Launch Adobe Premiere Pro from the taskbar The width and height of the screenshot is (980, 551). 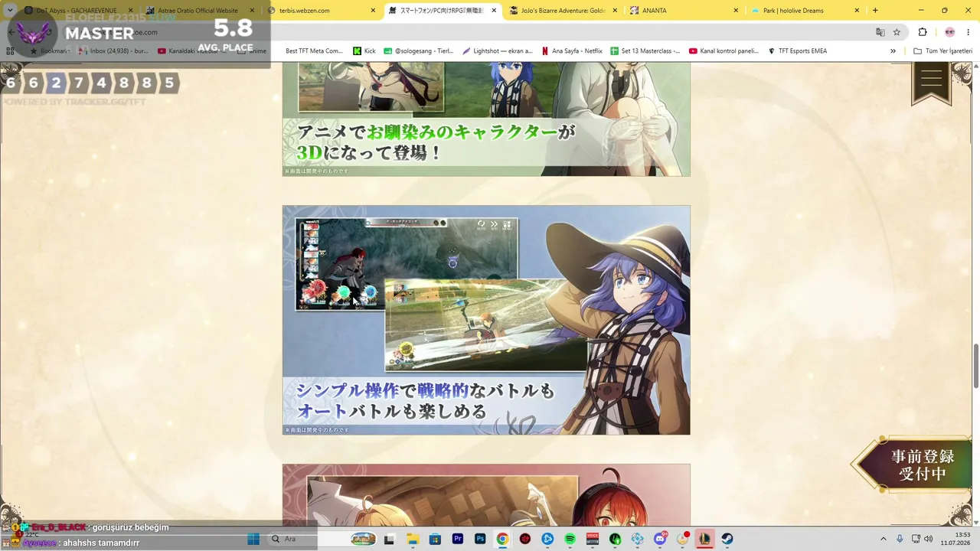(458, 539)
